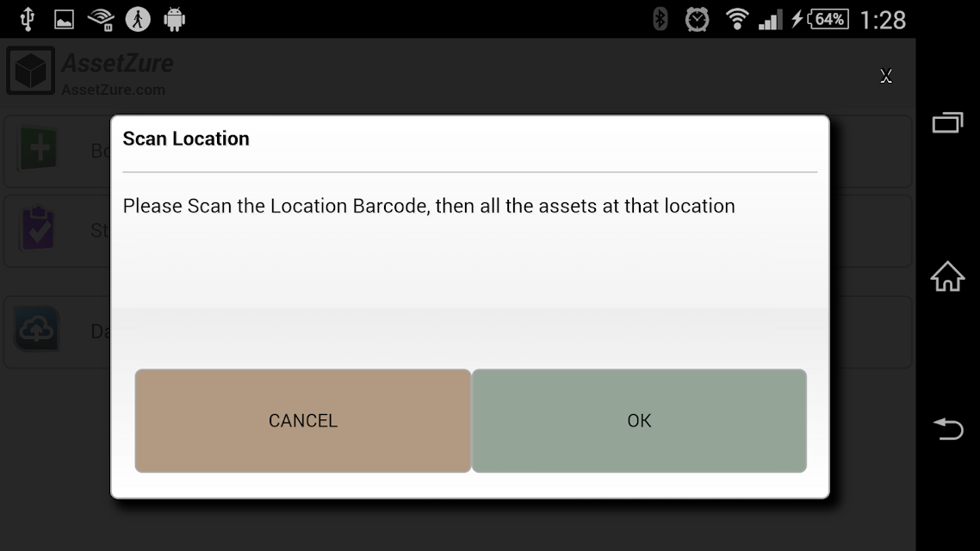
Task: Tap the AssetZure cube logo icon
Action: (x=31, y=71)
